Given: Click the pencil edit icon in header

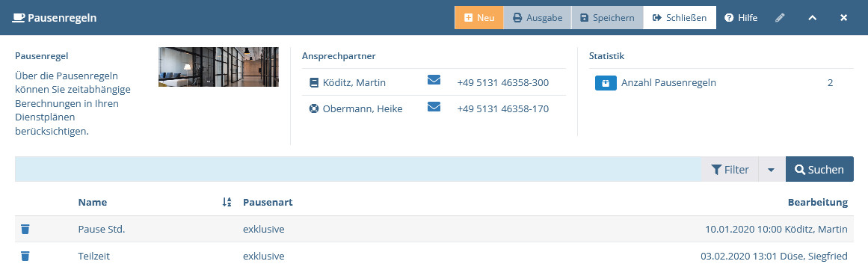Looking at the screenshot, I should coord(780,18).
